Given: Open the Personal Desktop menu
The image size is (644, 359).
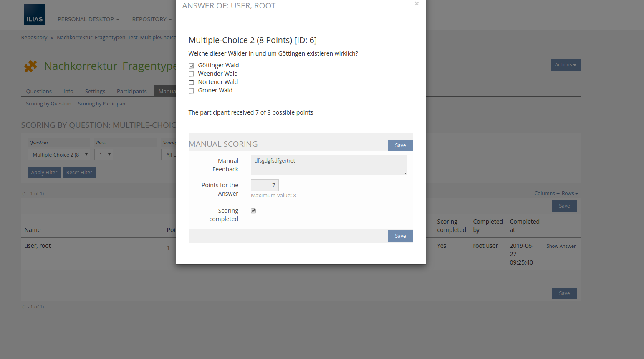Looking at the screenshot, I should click(x=88, y=19).
